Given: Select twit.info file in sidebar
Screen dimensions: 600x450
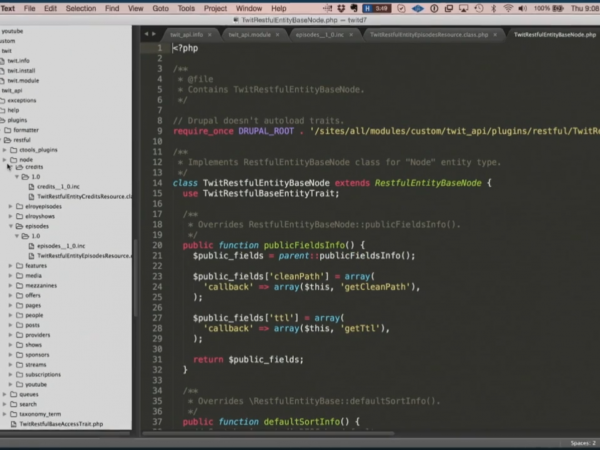Looking at the screenshot, I should pos(18,61).
